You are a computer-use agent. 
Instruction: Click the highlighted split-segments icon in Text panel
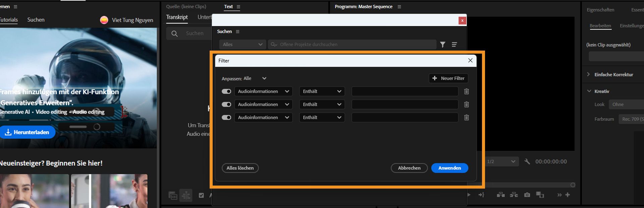tap(186, 195)
